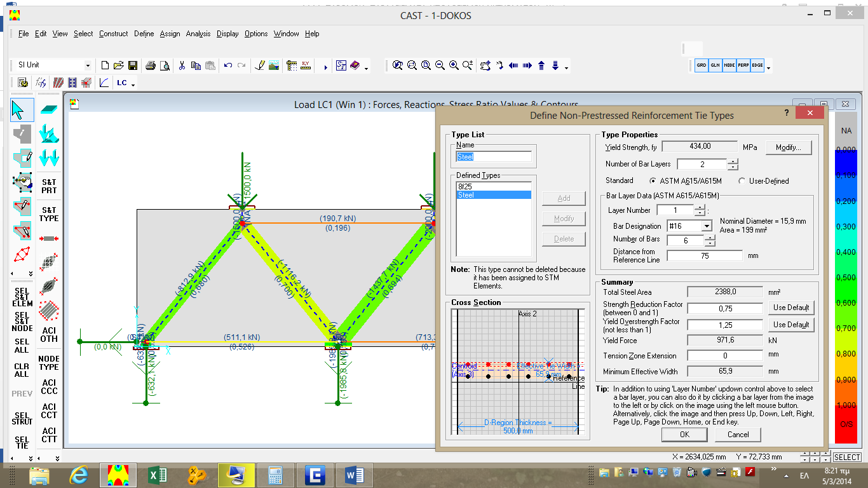Click the S&T PRT tool
This screenshot has width=868, height=488.
[x=49, y=186]
